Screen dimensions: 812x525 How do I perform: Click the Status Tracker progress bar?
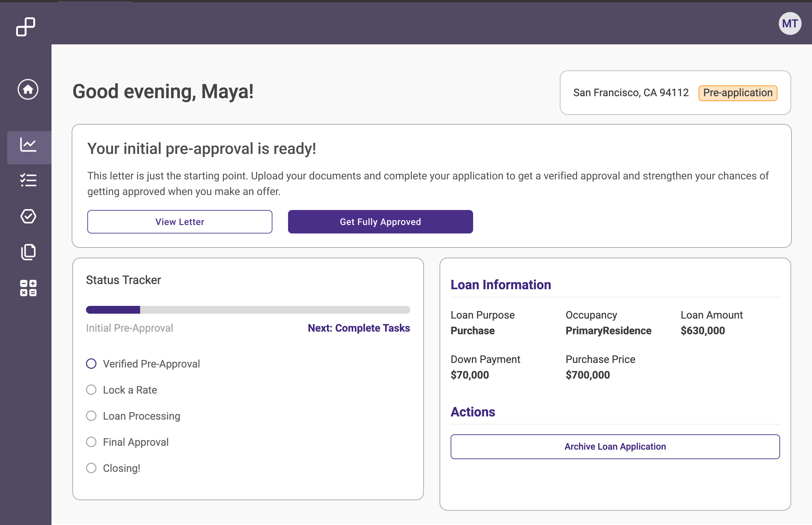pos(248,309)
